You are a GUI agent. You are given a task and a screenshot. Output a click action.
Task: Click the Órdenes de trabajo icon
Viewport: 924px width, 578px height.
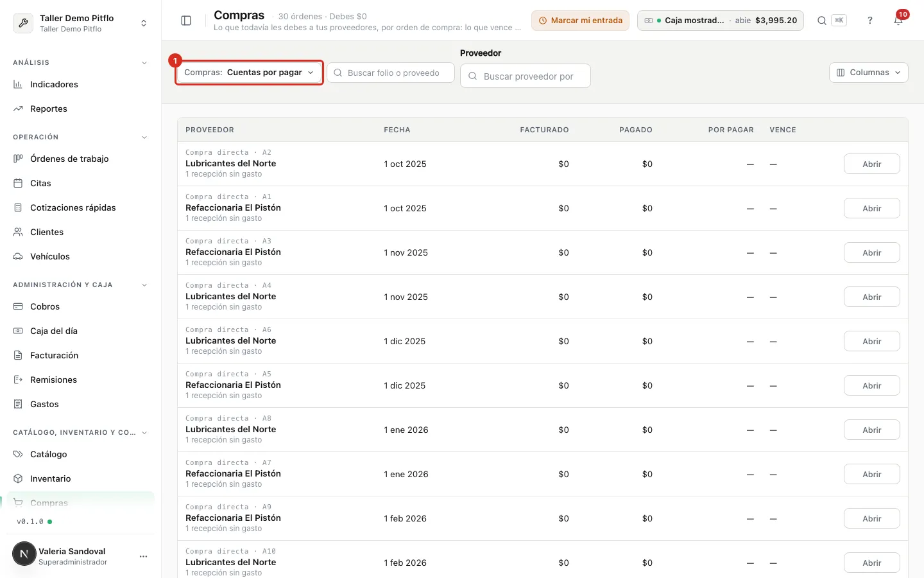pos(18,159)
